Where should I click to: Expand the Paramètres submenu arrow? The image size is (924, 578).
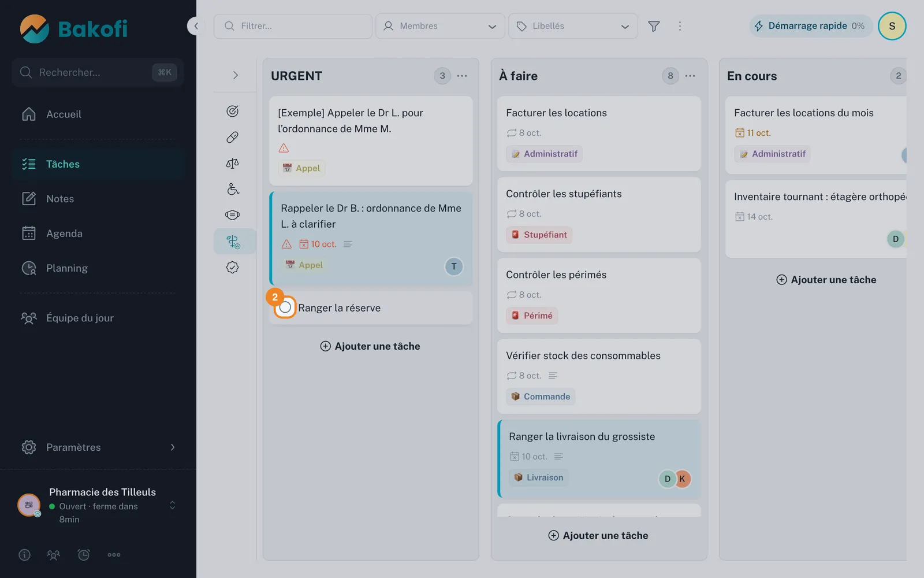(x=172, y=447)
